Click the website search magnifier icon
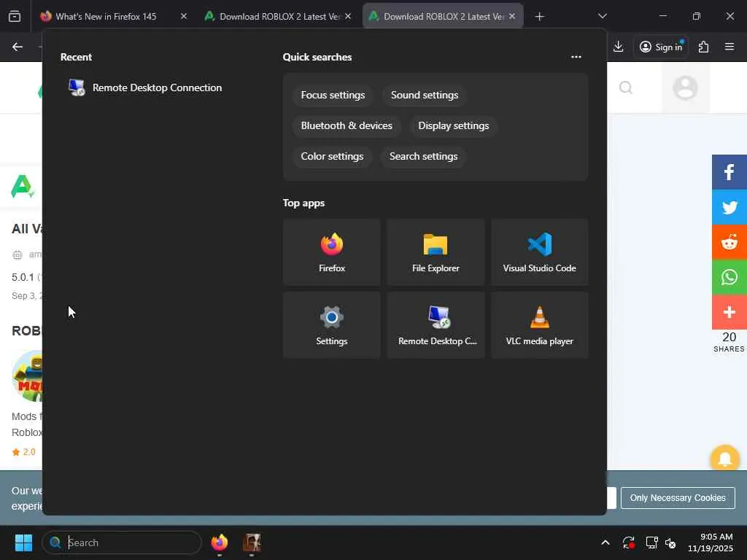Screen dimensions: 747x560 click(x=625, y=87)
